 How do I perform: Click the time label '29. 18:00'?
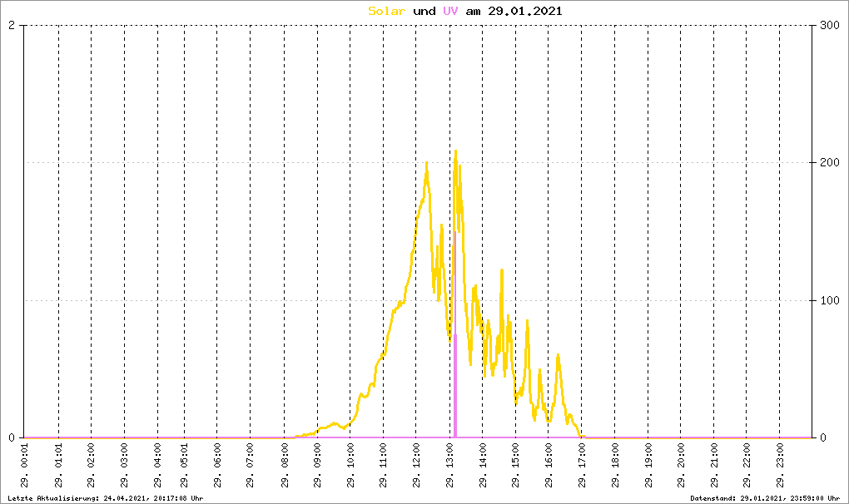coord(615,466)
